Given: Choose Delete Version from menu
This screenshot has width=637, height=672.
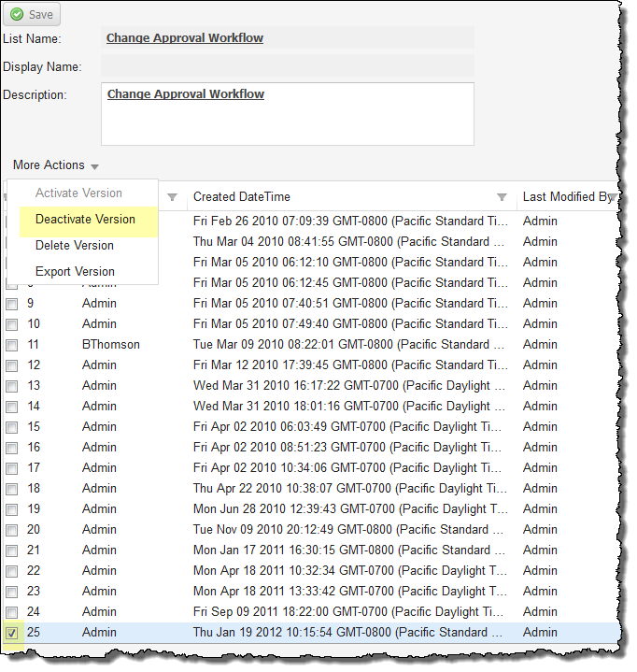Looking at the screenshot, I should click(x=75, y=245).
